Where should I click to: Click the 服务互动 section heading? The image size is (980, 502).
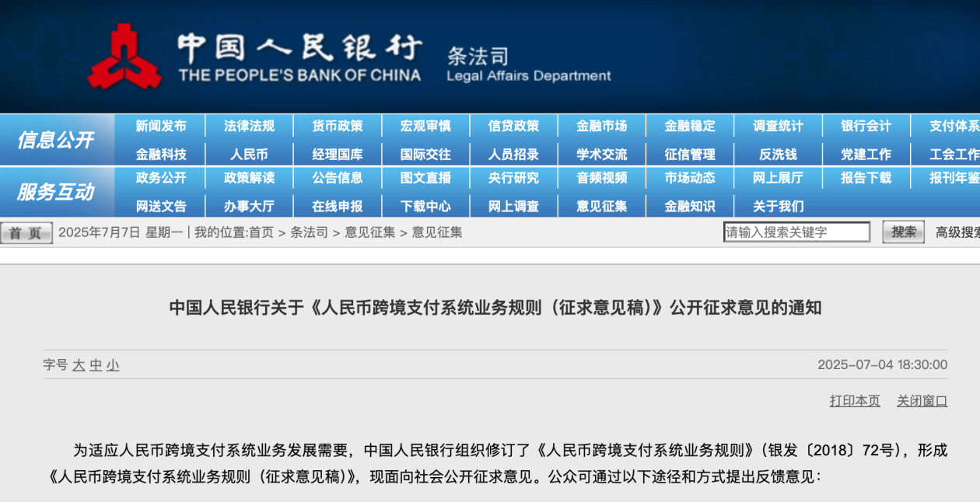click(x=55, y=192)
